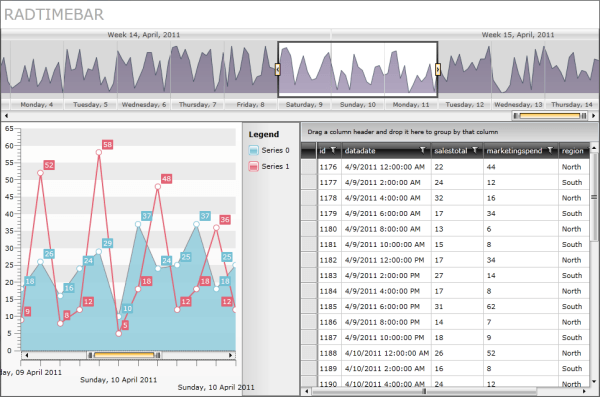Sort by the salestotal column header

[x=451, y=151]
